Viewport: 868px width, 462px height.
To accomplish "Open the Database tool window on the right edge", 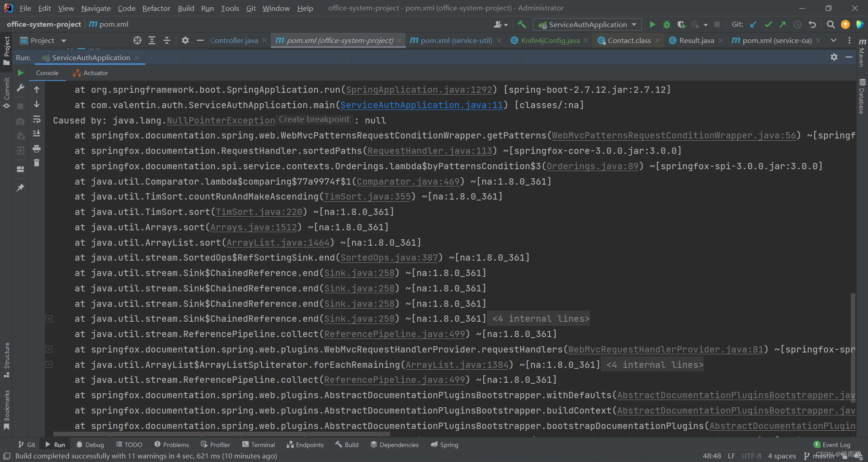I will click(x=862, y=93).
